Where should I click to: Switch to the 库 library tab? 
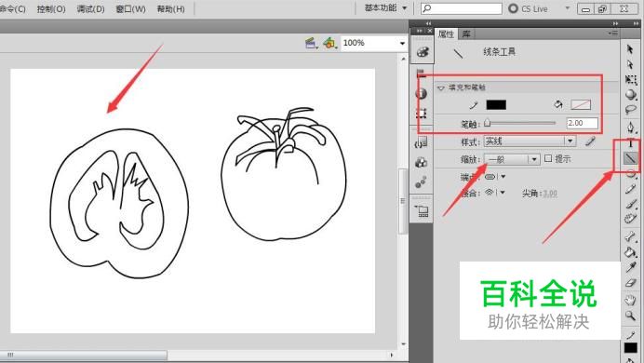(x=466, y=34)
